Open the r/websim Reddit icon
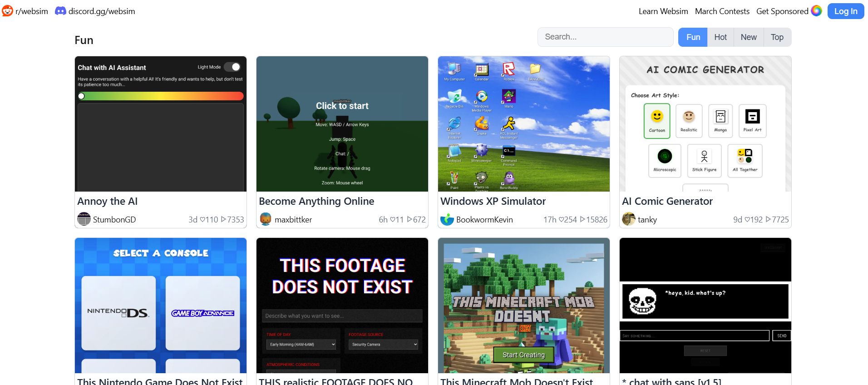Image resolution: width=868 pixels, height=385 pixels. [7, 11]
